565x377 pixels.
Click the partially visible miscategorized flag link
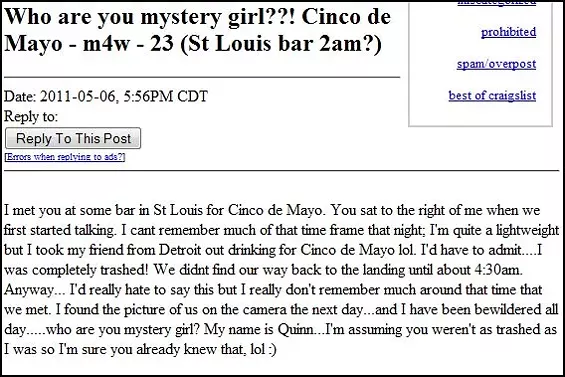point(497,3)
